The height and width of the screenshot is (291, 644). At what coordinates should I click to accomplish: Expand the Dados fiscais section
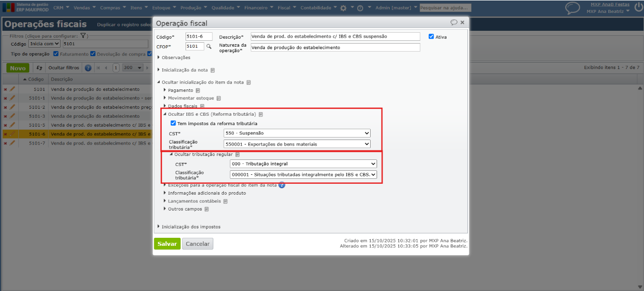(x=181, y=106)
